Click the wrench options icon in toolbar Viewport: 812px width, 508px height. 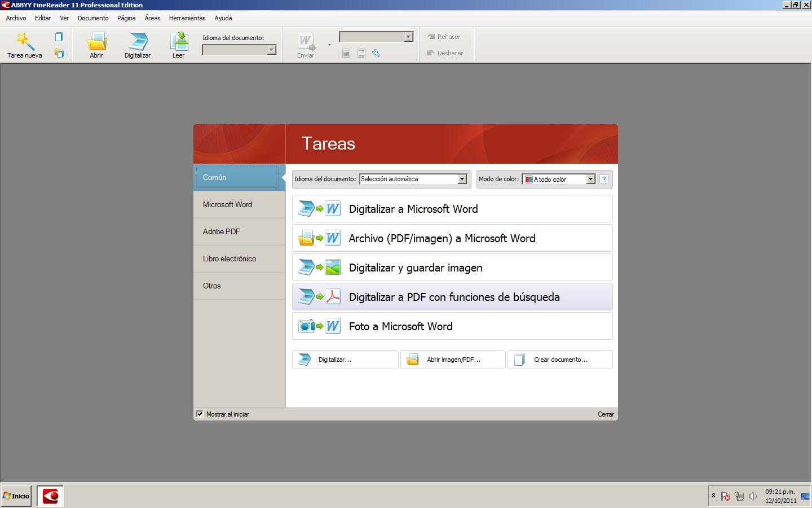pos(376,53)
